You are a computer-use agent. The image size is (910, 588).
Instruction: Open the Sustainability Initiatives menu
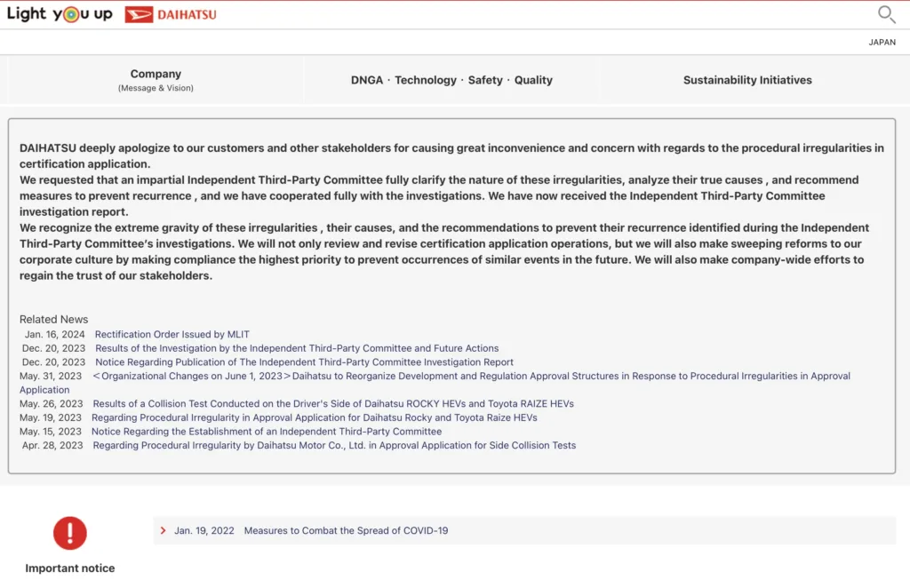[x=747, y=80]
